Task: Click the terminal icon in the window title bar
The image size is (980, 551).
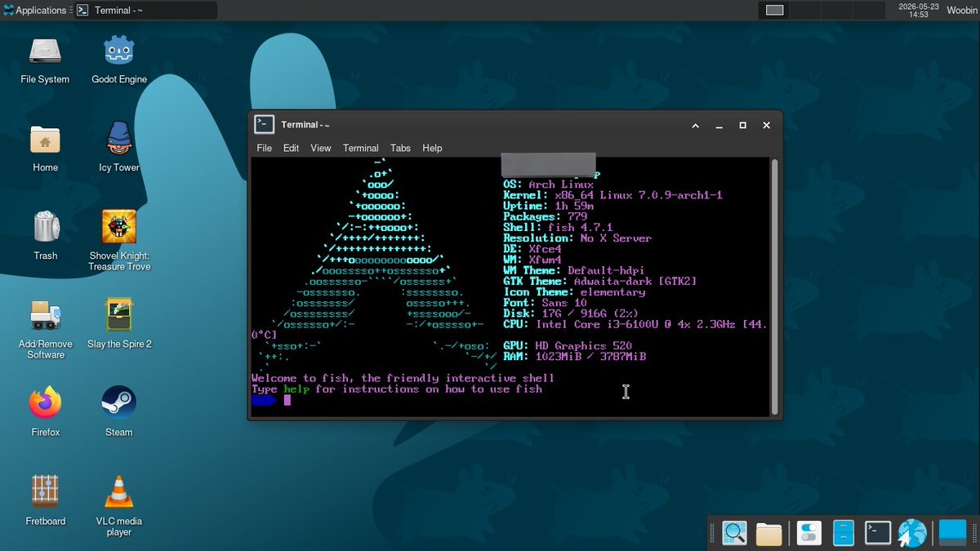Action: coord(264,124)
